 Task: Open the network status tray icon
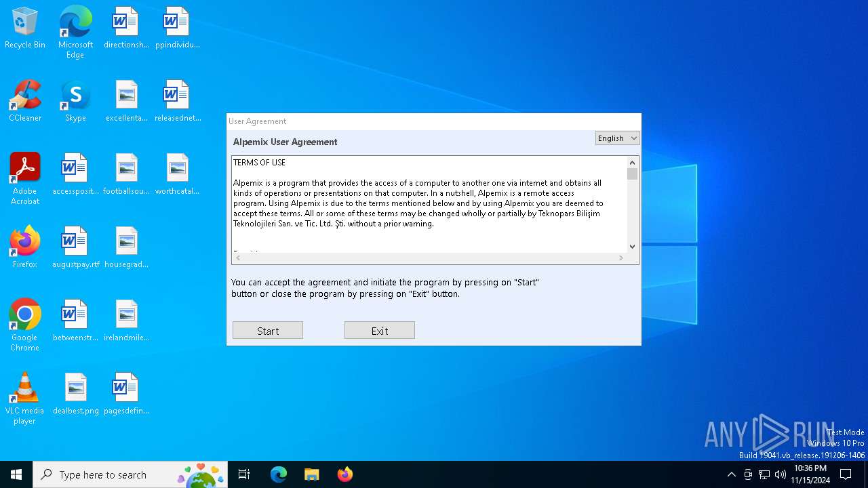[x=764, y=474]
